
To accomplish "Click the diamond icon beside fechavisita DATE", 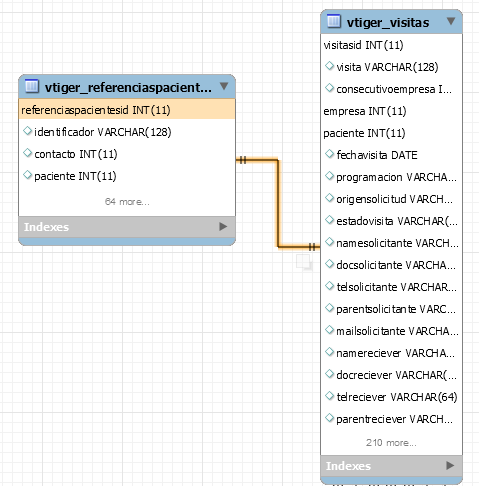I will pos(329,154).
